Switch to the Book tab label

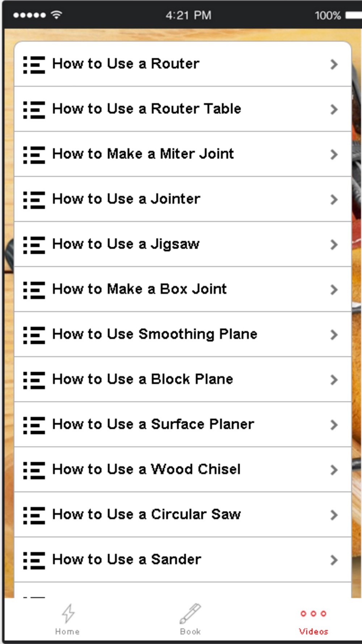pos(190,632)
